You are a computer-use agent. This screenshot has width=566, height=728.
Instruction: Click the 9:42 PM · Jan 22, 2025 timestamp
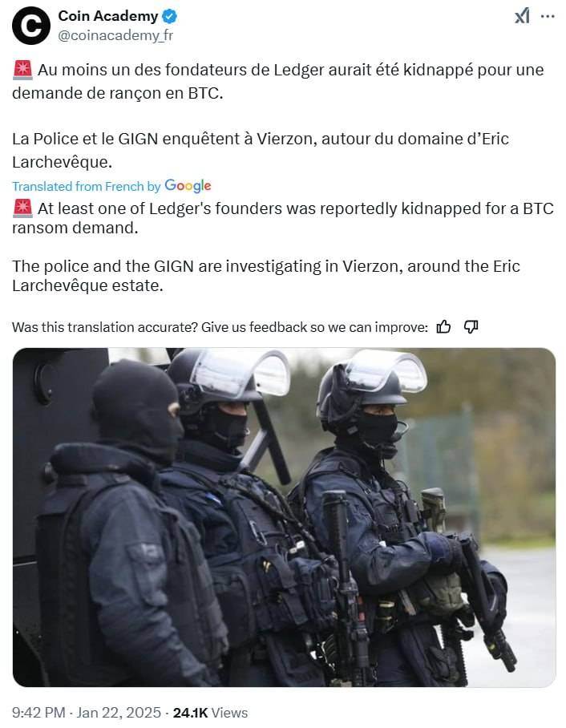click(x=87, y=712)
